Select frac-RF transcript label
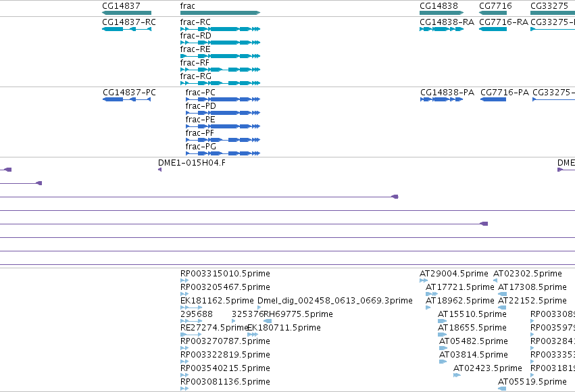 click(195, 63)
